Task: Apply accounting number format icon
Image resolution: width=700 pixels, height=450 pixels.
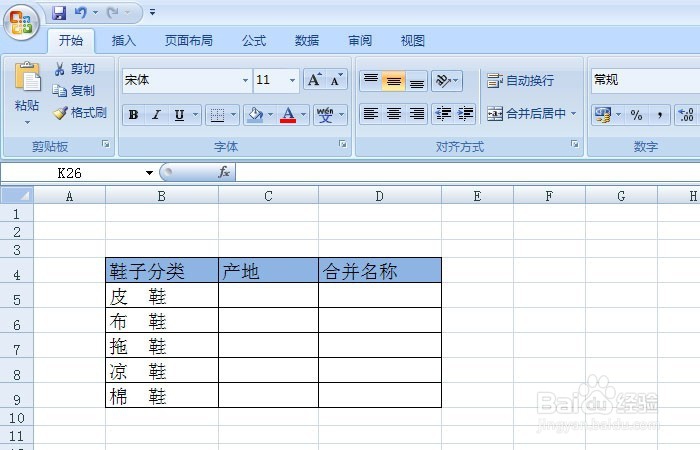Action: pyautogui.click(x=603, y=115)
